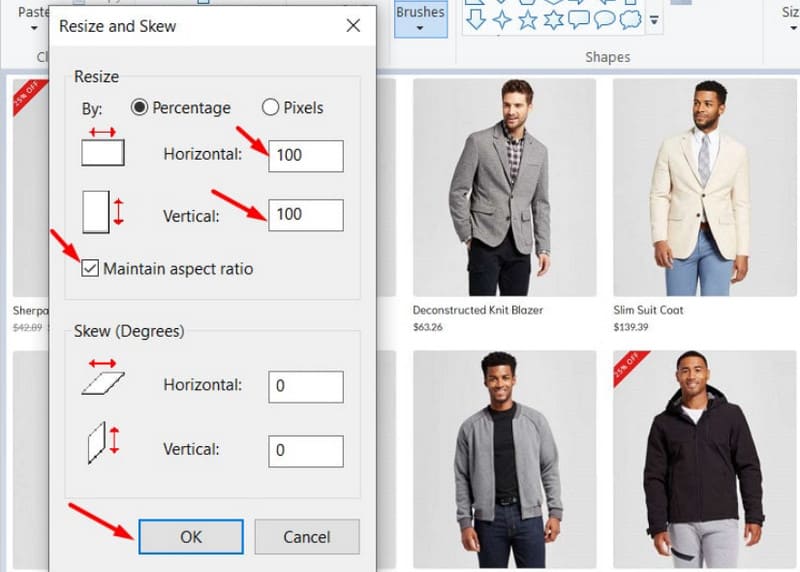Close the Resize and Skew dialog
The width and height of the screenshot is (800, 572).
coord(353,26)
